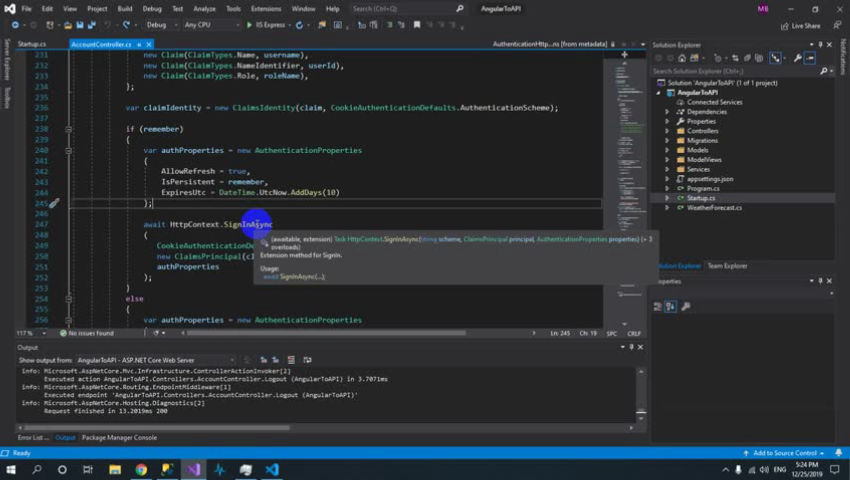Open editor zoom level 117% dropdown

pos(31,333)
